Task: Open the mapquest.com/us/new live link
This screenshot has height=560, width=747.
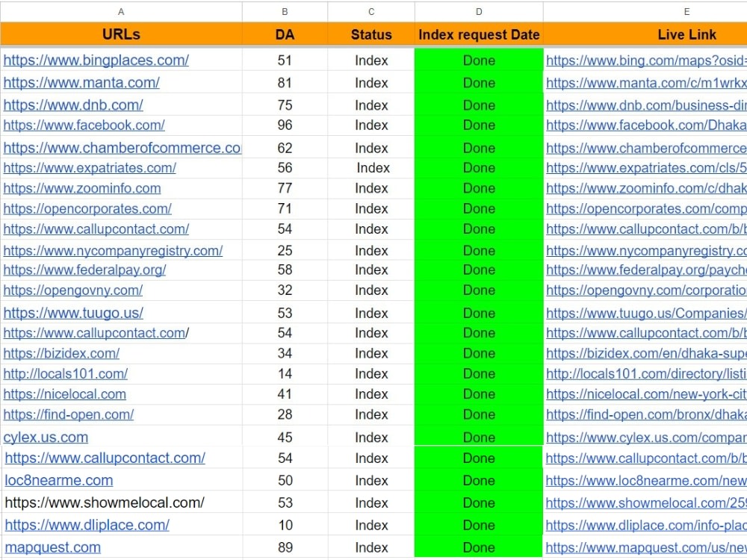Action: pos(646,547)
